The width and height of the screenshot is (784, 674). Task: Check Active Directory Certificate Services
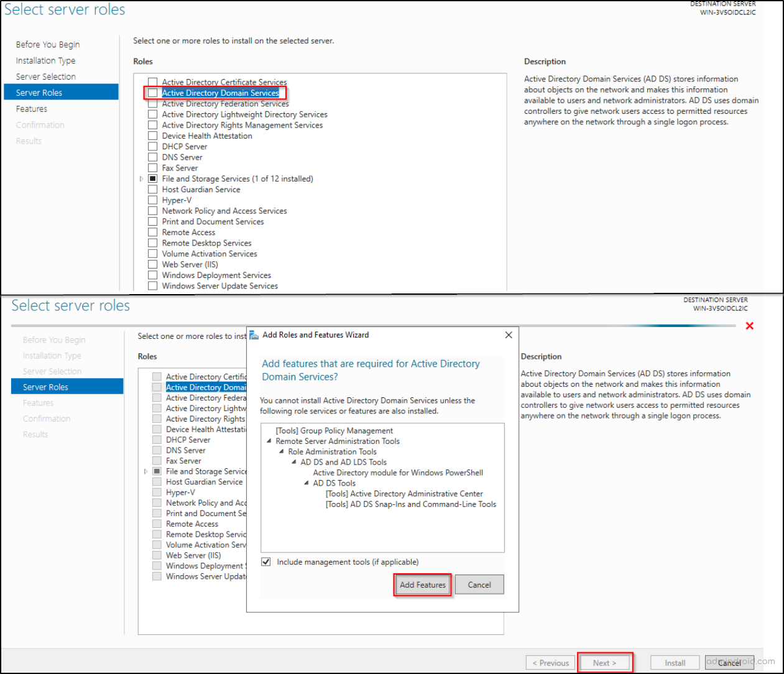point(152,81)
